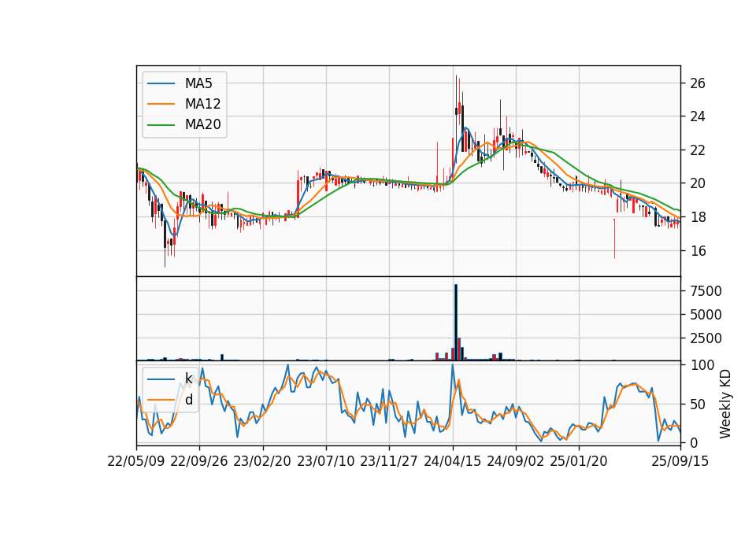756x543 pixels.
Task: Click the orange MA12 legend line sample
Action: [x=161, y=104]
